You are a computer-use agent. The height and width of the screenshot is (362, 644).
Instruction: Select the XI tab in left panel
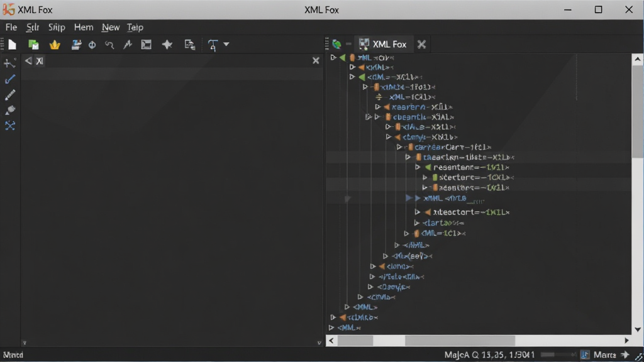(x=40, y=61)
